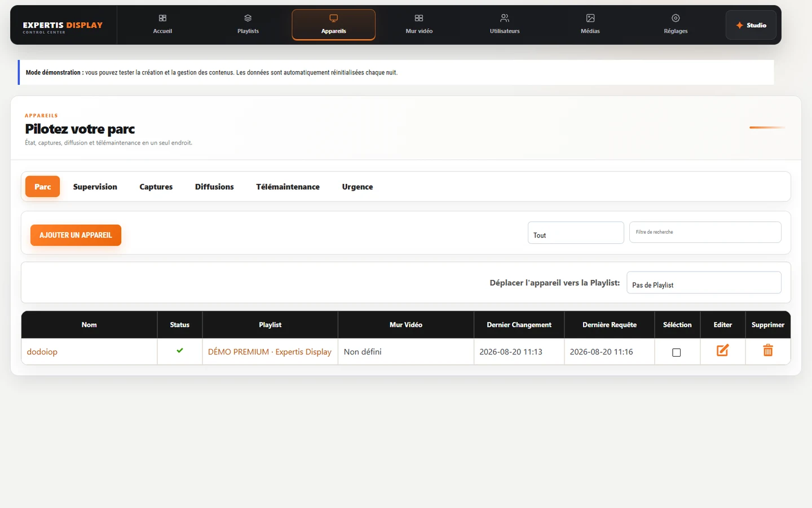The width and height of the screenshot is (812, 508).
Task: Switch to the Télémaintenance tab
Action: (288, 187)
